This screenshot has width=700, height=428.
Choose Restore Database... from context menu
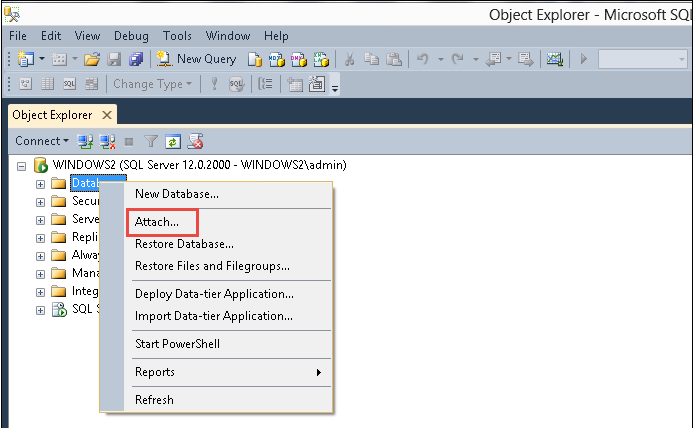(184, 244)
